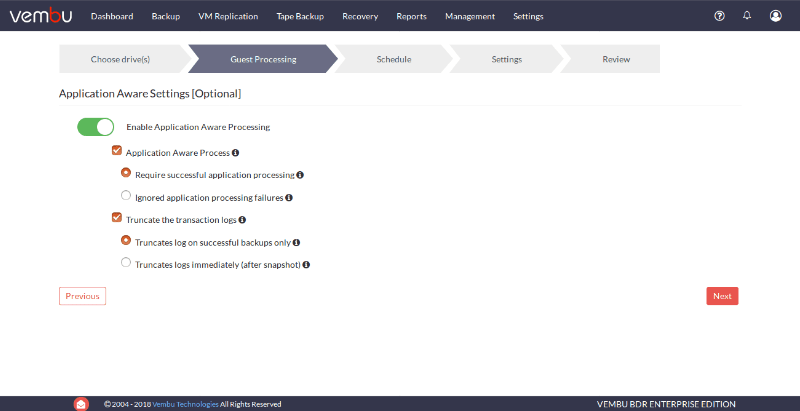800x411 pixels.
Task: Open the Backup menu
Action: click(166, 16)
